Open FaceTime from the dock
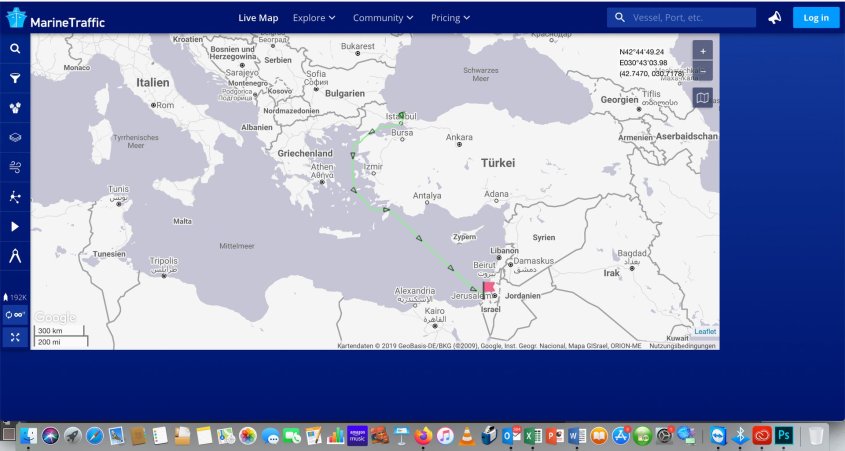Viewport: 845px width, 451px height. [292, 435]
